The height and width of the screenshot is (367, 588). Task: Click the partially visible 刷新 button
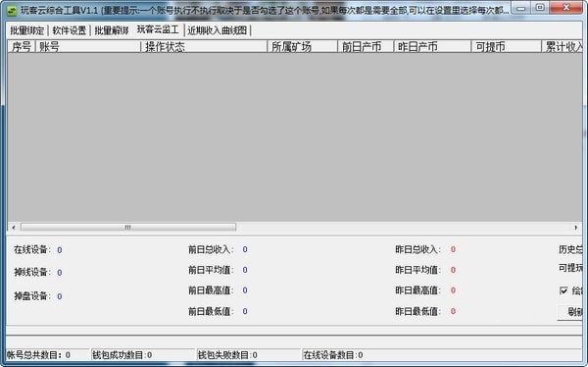pyautogui.click(x=570, y=312)
